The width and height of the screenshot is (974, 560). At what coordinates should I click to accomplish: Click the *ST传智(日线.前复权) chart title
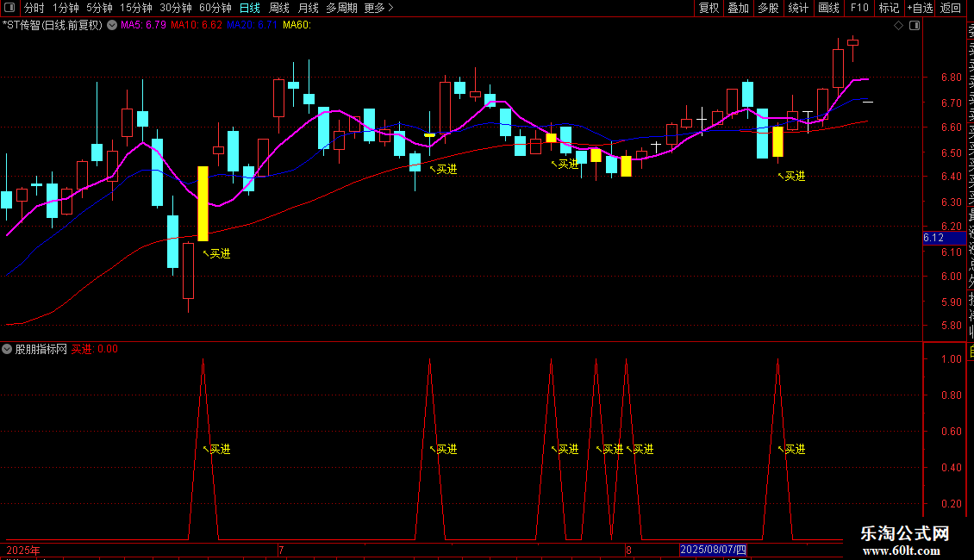coord(53,26)
